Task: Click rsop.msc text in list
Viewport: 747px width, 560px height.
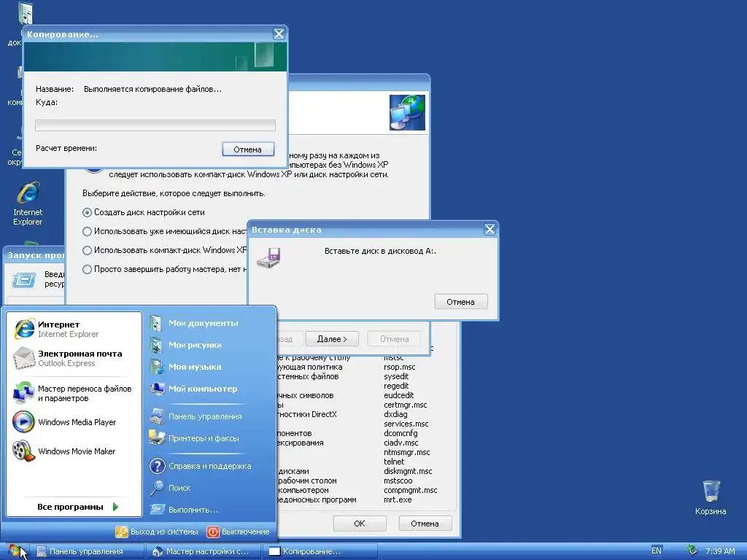Action: [x=399, y=367]
